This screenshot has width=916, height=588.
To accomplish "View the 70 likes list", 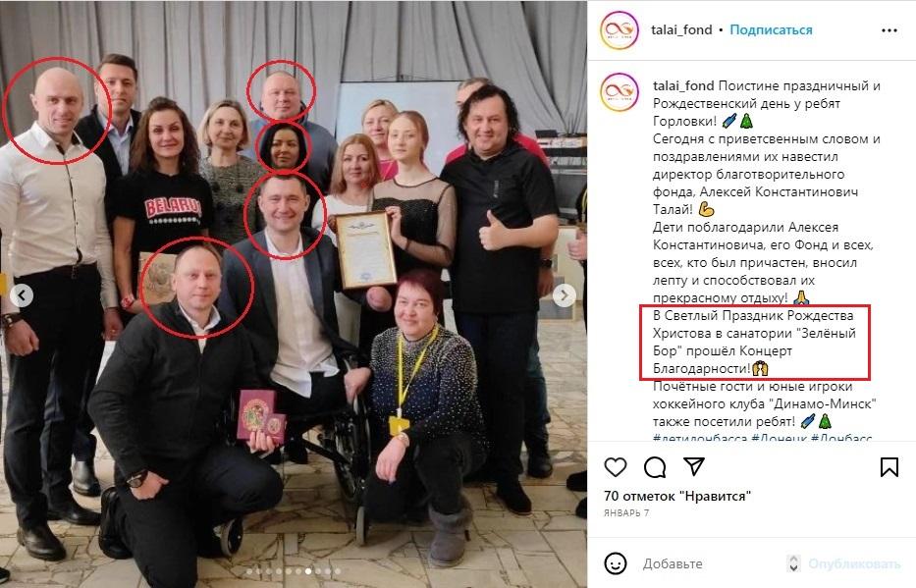I will tap(677, 496).
